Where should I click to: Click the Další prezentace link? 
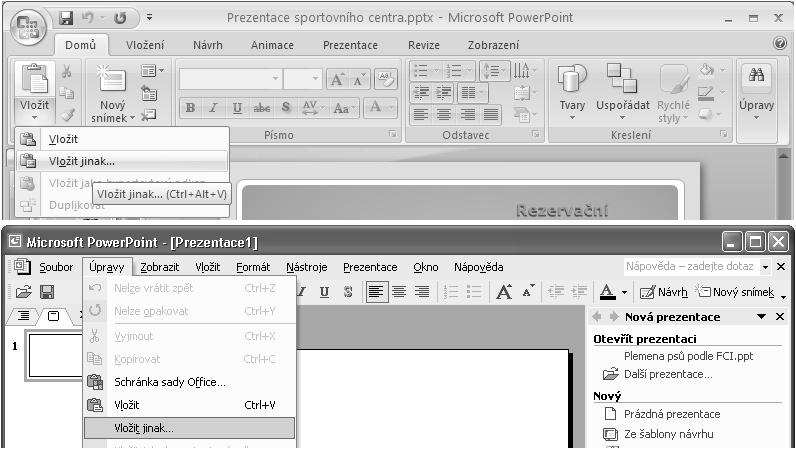coord(668,374)
